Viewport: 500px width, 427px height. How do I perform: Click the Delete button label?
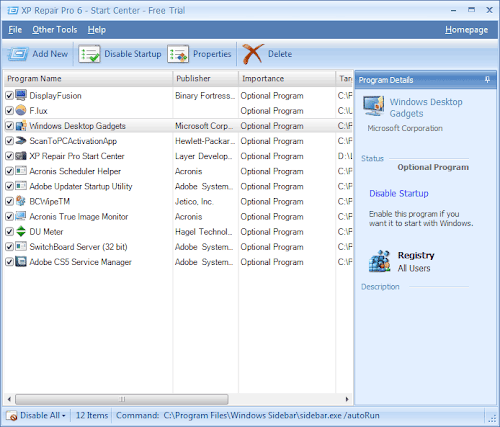pos(280,54)
